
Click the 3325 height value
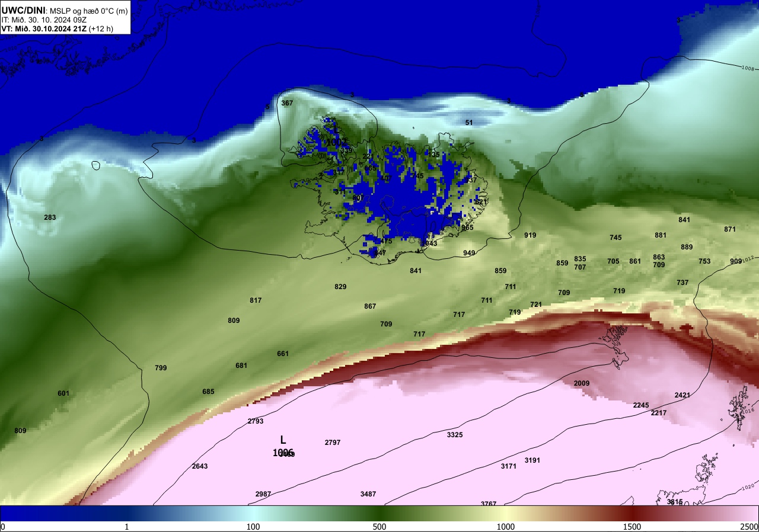click(455, 435)
